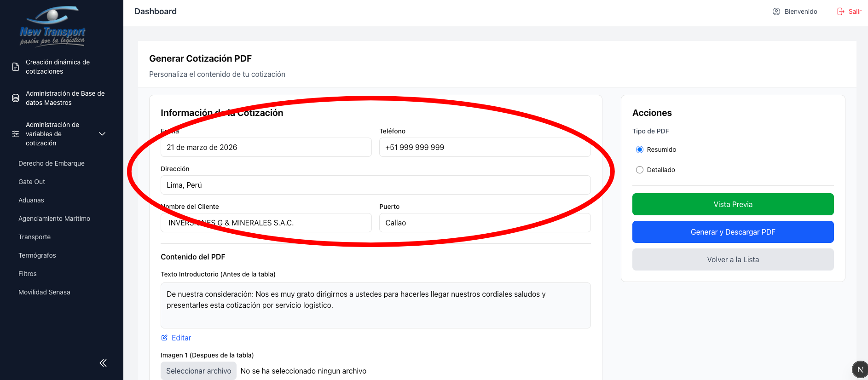Click Generar y Descargar PDF
This screenshot has width=868, height=380.
pos(733,232)
